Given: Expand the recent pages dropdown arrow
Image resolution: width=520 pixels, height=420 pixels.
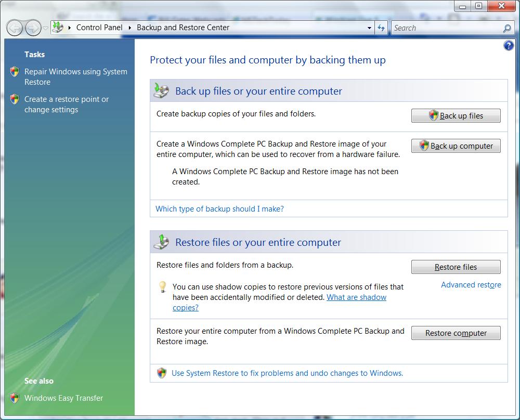Looking at the screenshot, I should point(46,28).
